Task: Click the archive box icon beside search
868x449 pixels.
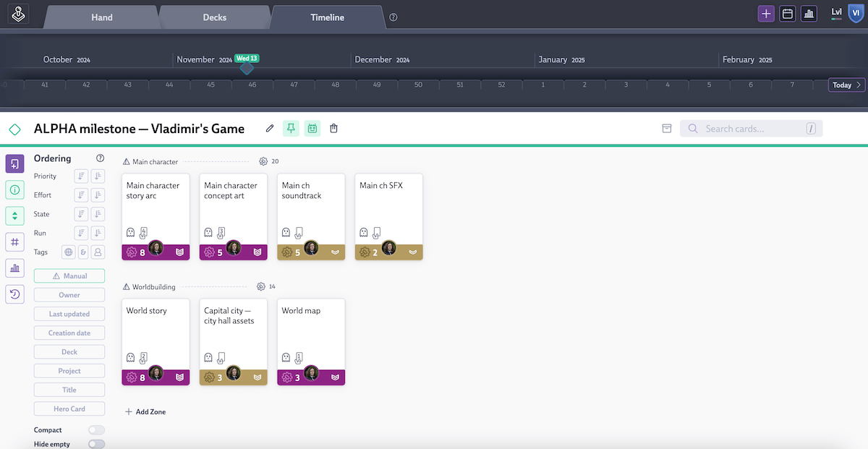Action: tap(666, 129)
